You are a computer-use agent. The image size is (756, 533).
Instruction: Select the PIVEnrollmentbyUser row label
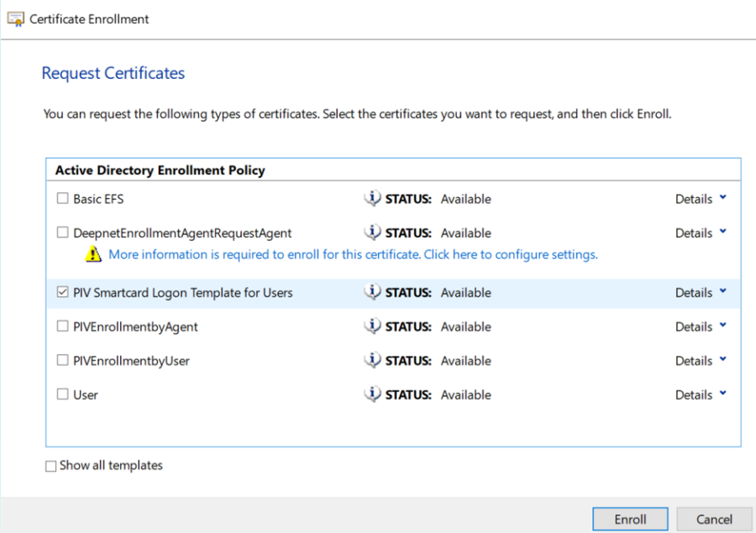pyautogui.click(x=131, y=361)
